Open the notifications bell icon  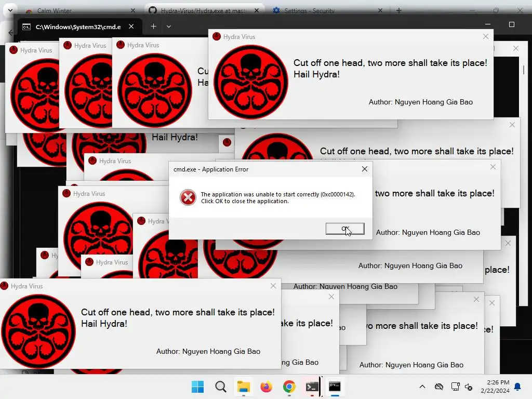coord(518,387)
